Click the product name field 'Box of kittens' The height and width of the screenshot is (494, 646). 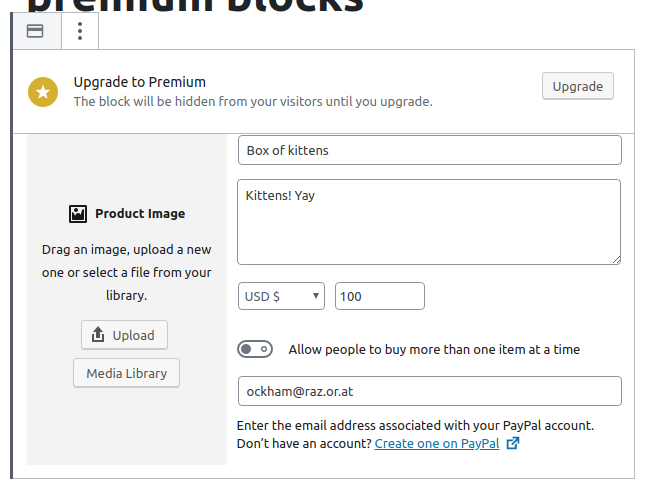(x=429, y=150)
